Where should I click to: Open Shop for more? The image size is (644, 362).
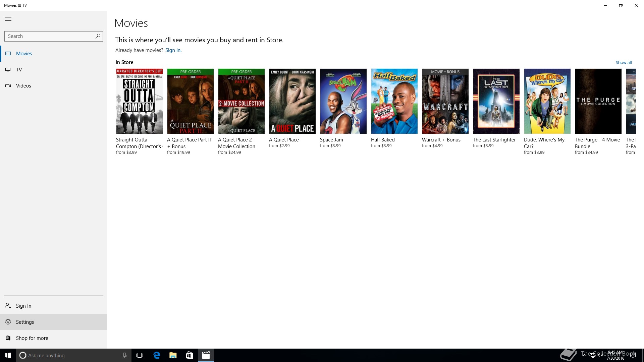54,338
